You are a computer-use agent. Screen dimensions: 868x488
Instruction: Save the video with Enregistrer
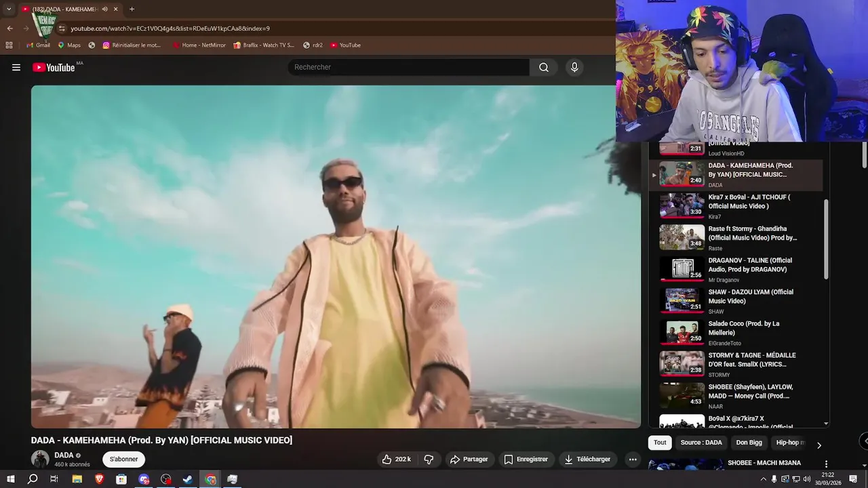point(526,459)
